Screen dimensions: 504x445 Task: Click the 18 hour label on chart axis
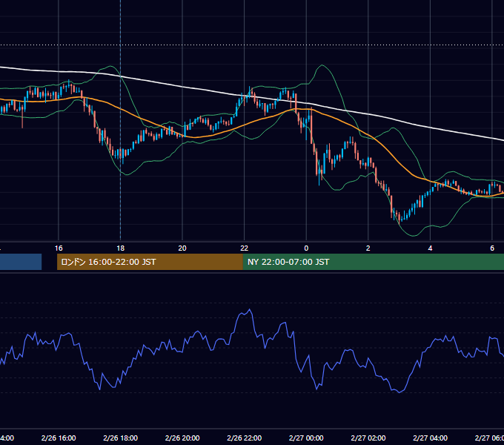(x=121, y=248)
